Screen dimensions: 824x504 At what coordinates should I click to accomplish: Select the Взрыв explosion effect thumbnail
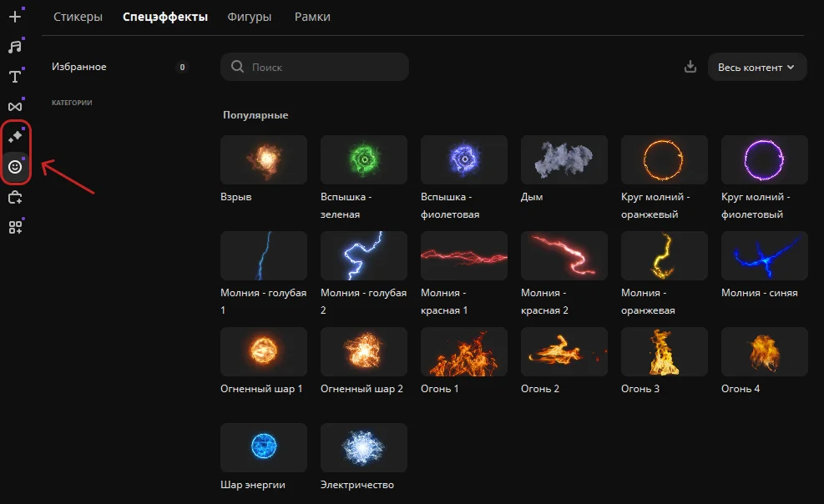(264, 159)
